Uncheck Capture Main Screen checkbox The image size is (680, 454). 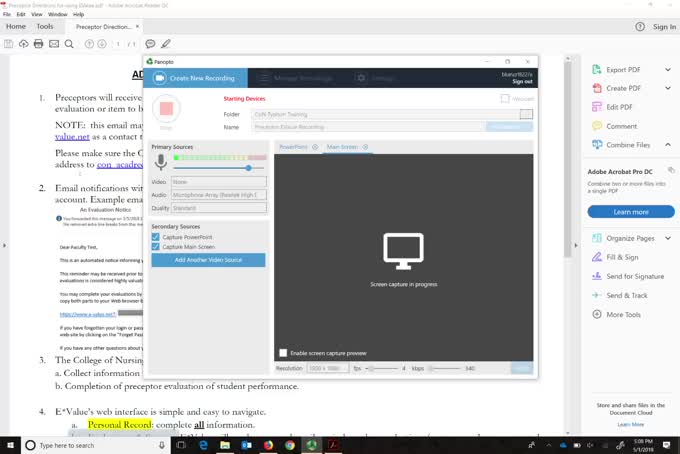coord(156,246)
